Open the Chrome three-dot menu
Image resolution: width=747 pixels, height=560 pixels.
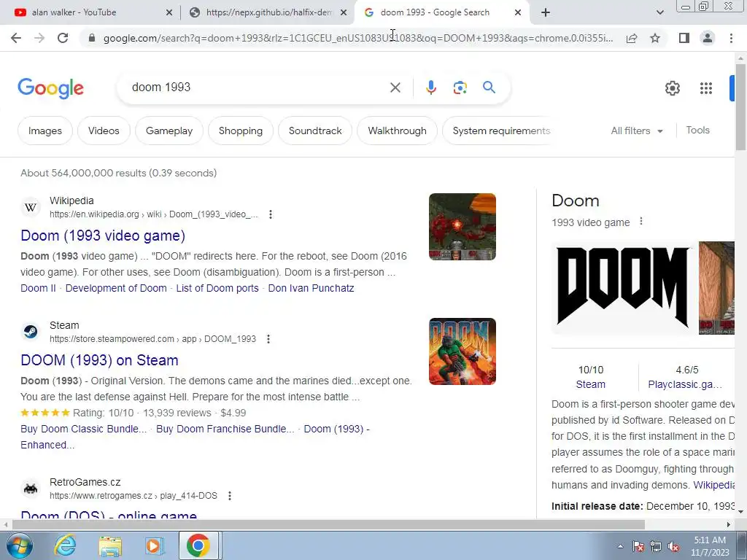tap(731, 38)
